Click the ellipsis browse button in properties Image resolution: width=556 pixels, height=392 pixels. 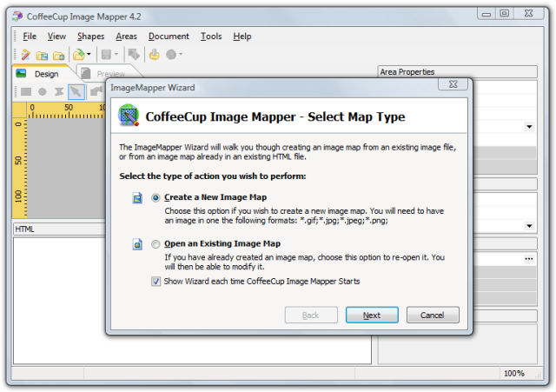tap(529, 259)
